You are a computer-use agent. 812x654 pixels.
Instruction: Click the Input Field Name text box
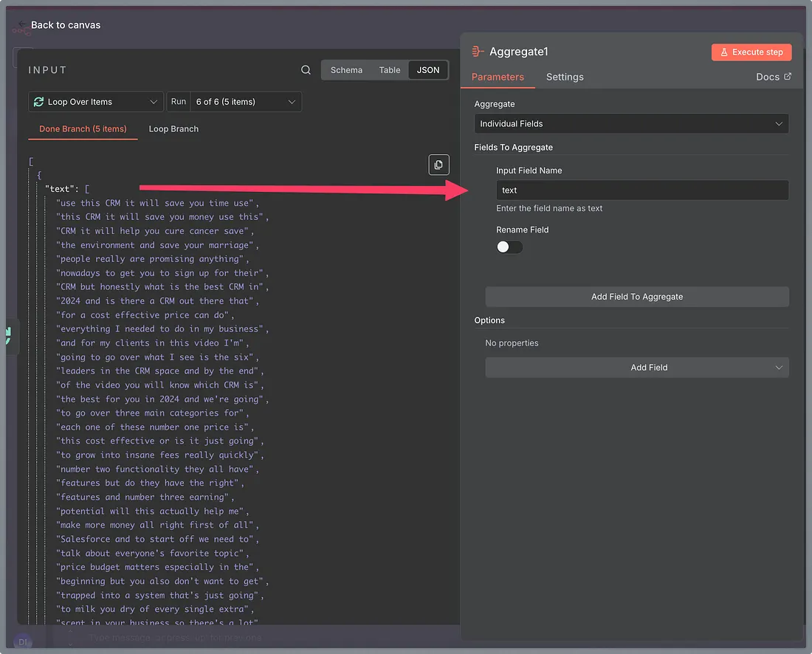click(x=641, y=190)
